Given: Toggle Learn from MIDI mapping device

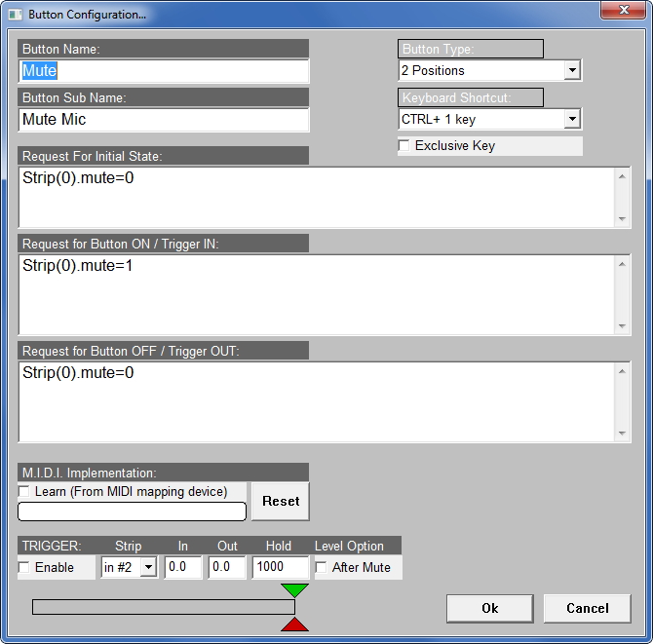Looking at the screenshot, I should click(x=25, y=491).
